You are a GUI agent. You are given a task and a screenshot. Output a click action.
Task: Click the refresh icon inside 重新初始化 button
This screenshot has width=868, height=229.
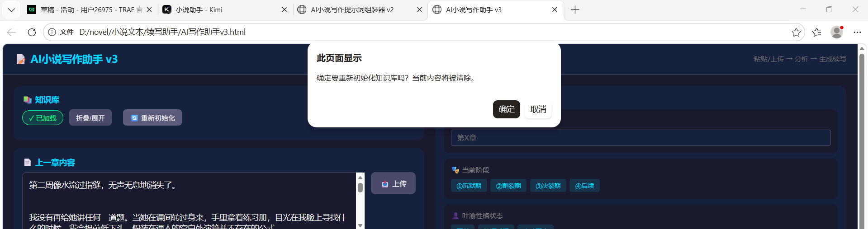tap(134, 118)
